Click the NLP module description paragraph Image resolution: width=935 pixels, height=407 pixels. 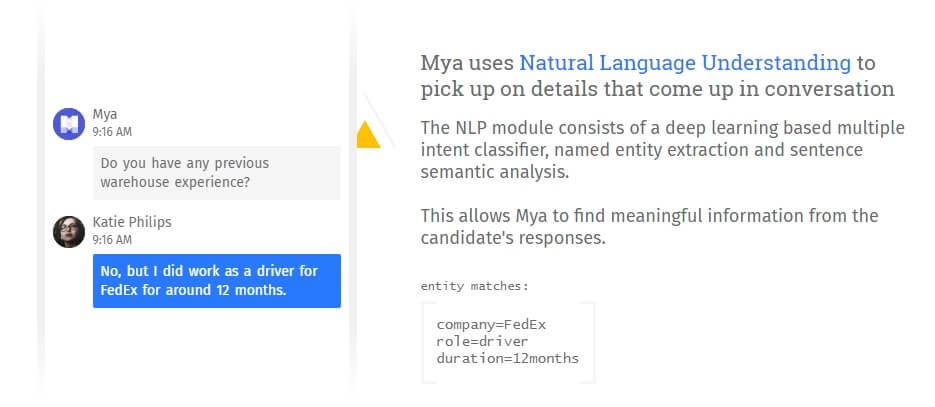click(662, 150)
